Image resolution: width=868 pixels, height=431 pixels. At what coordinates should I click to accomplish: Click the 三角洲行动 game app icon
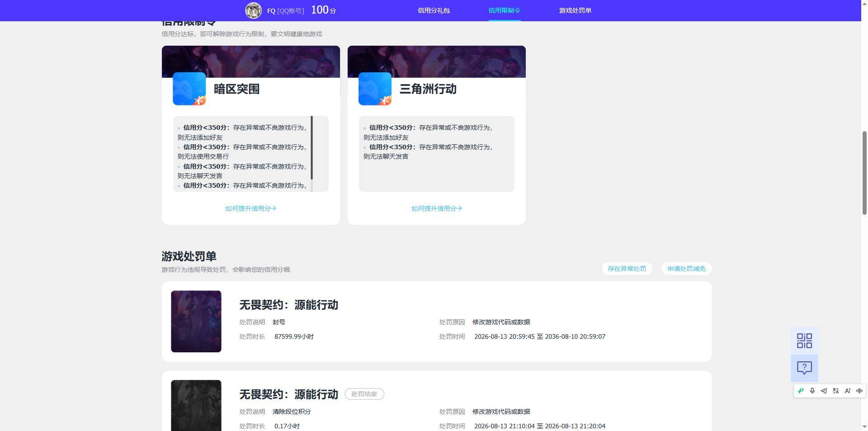(x=375, y=89)
